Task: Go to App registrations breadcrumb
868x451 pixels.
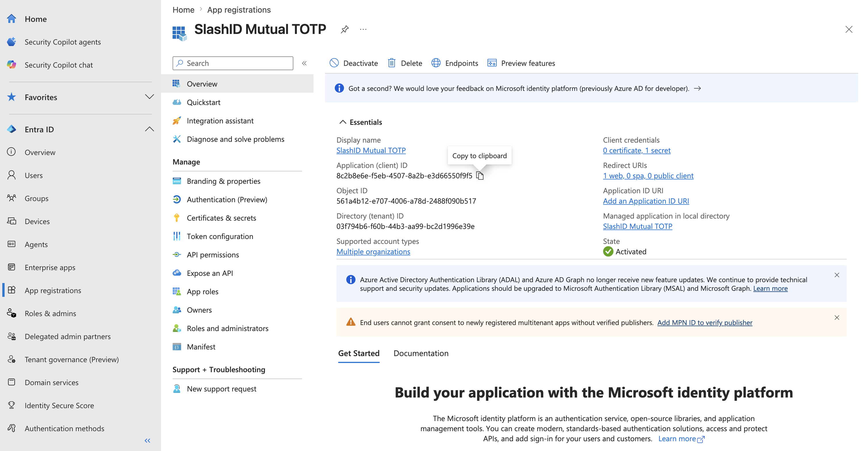Action: click(239, 10)
